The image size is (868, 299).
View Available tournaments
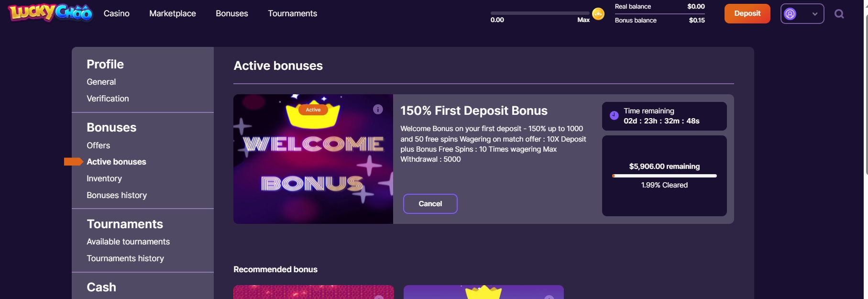128,242
